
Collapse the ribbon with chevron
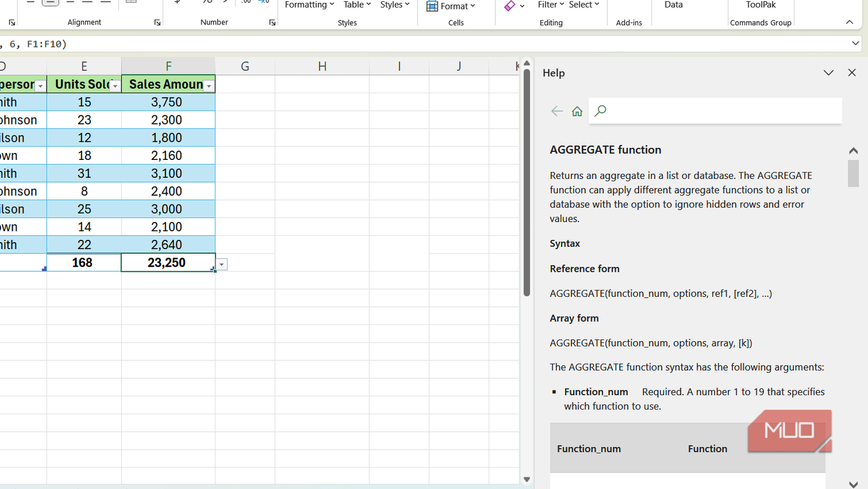pyautogui.click(x=849, y=22)
